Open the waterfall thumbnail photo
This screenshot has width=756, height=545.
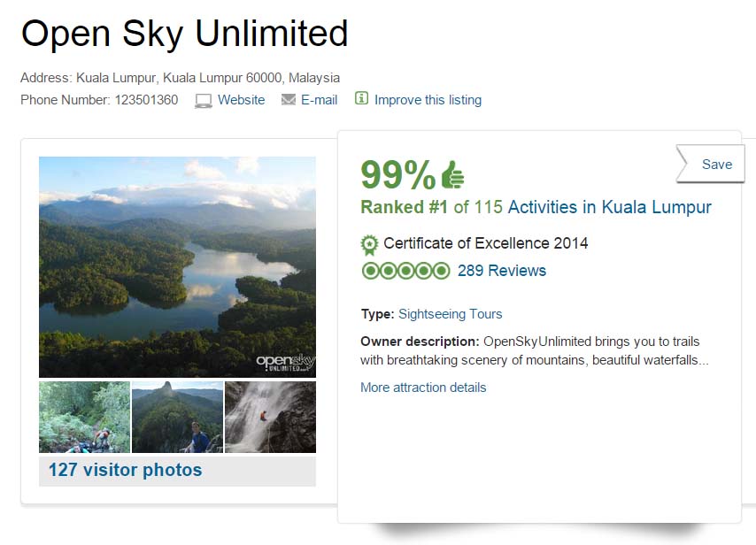coord(270,417)
